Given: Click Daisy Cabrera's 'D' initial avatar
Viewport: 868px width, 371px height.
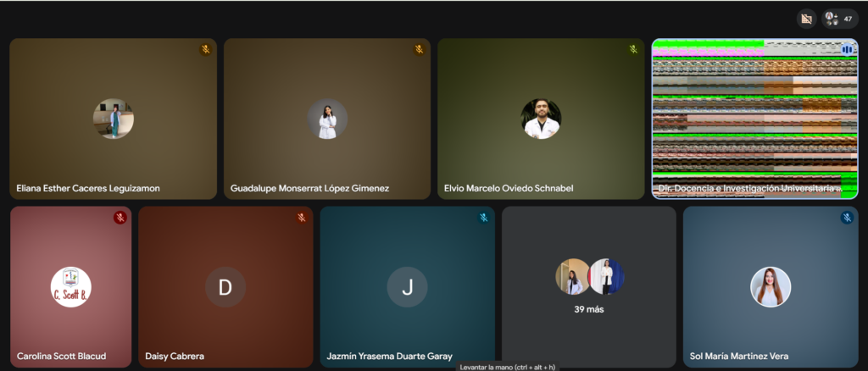Looking at the screenshot, I should (225, 287).
